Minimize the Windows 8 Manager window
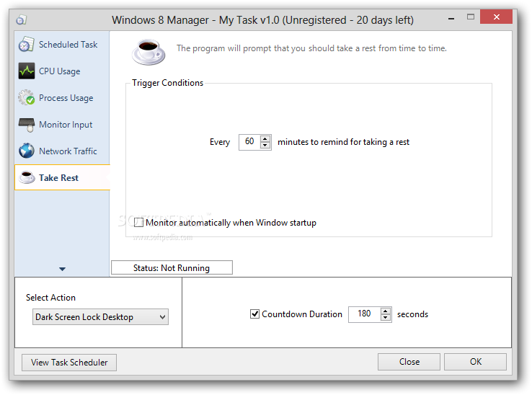The image size is (532, 395). coord(451,19)
